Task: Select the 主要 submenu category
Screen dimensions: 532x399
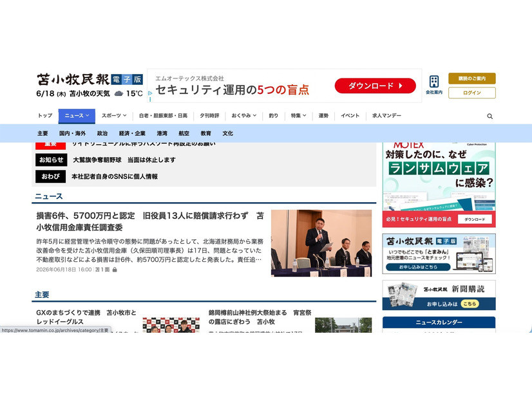Action: click(43, 134)
